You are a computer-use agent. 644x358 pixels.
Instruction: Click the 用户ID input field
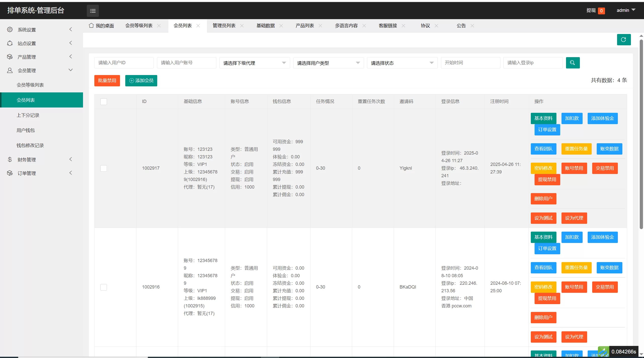pos(124,63)
